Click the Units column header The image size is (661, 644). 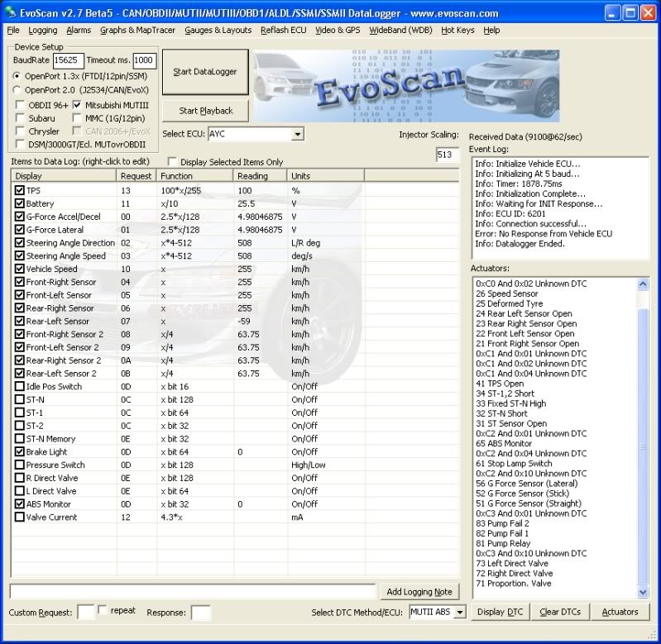point(326,175)
